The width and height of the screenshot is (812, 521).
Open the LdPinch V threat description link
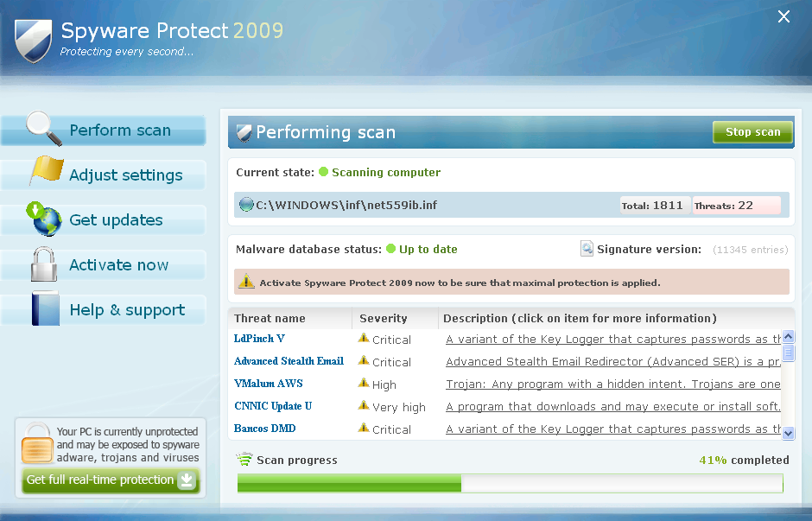point(613,340)
